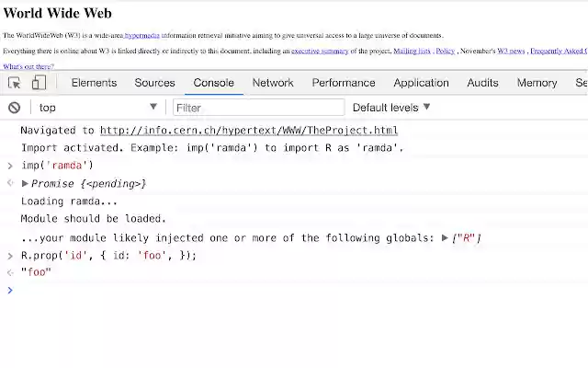The width and height of the screenshot is (588, 368).
Task: Select the imp('ramda') console entry
Action: pos(57,166)
